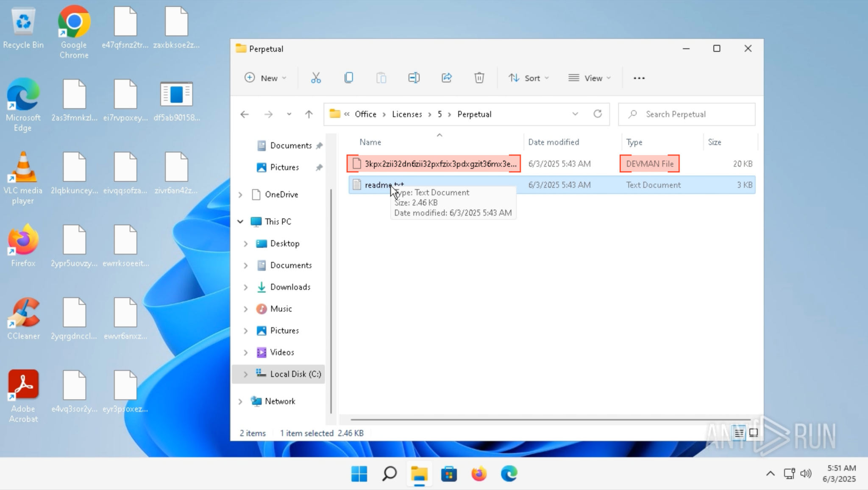Refresh the Perpetual folder view
Screen dimensions: 868x490
[x=598, y=114]
